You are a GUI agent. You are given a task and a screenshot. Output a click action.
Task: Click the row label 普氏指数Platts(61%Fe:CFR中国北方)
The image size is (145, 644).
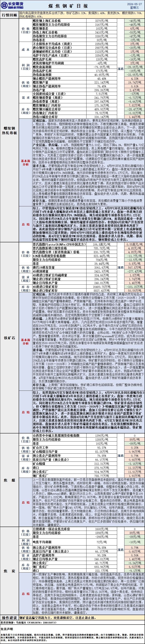[59, 244]
